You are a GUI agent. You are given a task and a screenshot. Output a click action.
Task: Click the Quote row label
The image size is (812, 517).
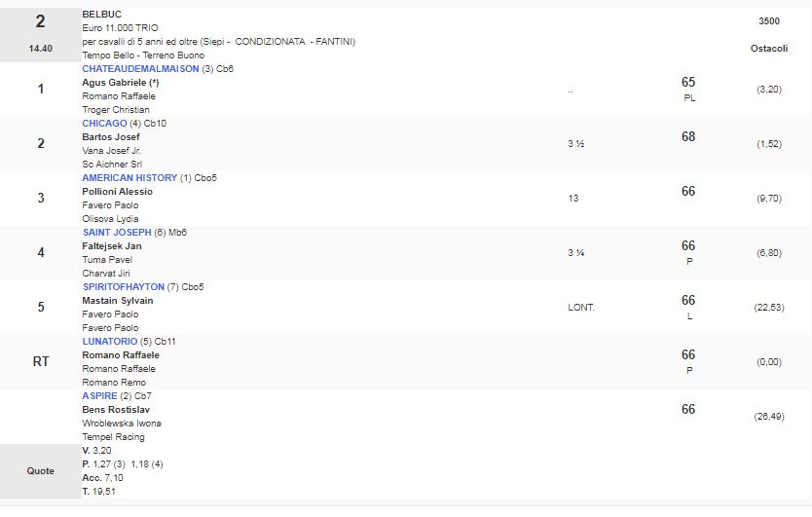41,471
